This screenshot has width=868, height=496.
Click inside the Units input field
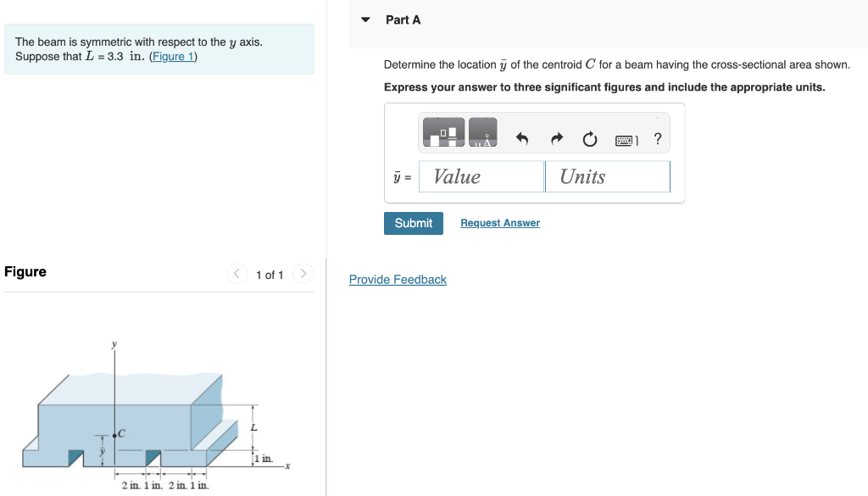[x=607, y=176]
